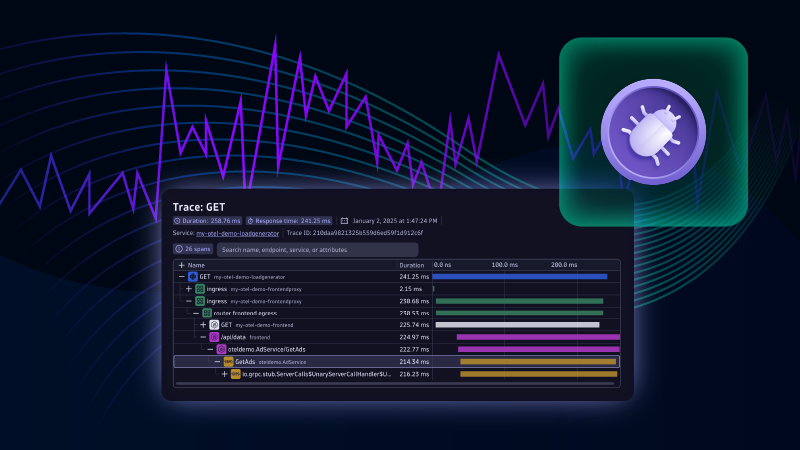This screenshot has height=450, width=800.
Task: Click the green icon on first ingress row
Action: 200,288
